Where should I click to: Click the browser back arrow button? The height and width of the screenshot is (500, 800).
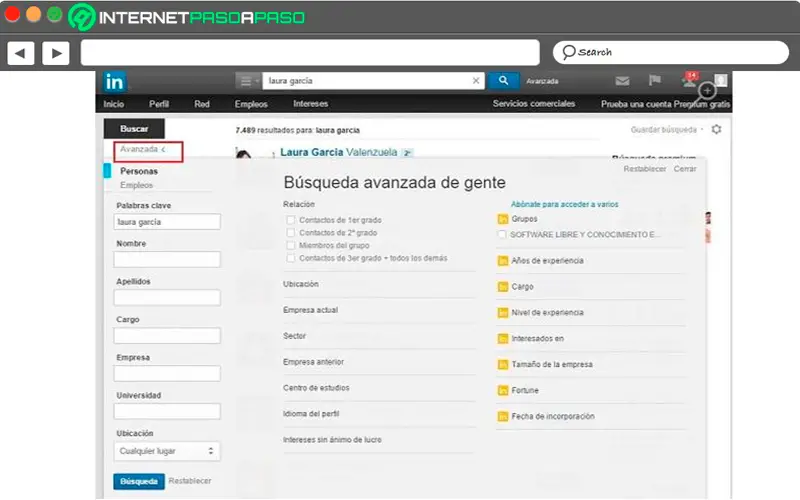point(21,53)
